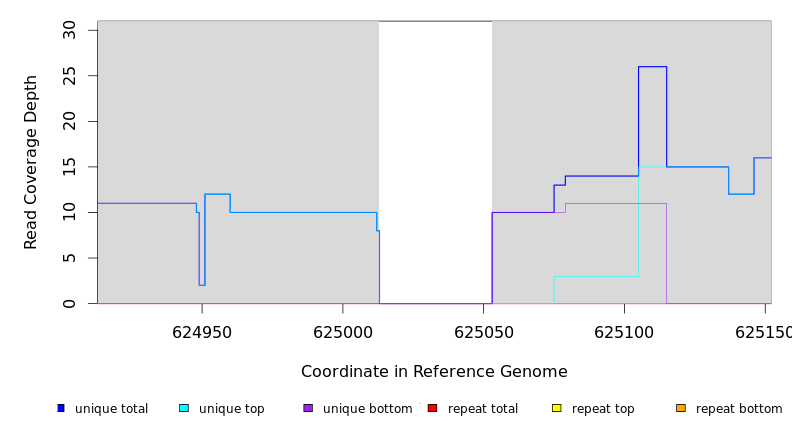
Task: Click the top of the highest blue coverage peak
Action: 652,66
